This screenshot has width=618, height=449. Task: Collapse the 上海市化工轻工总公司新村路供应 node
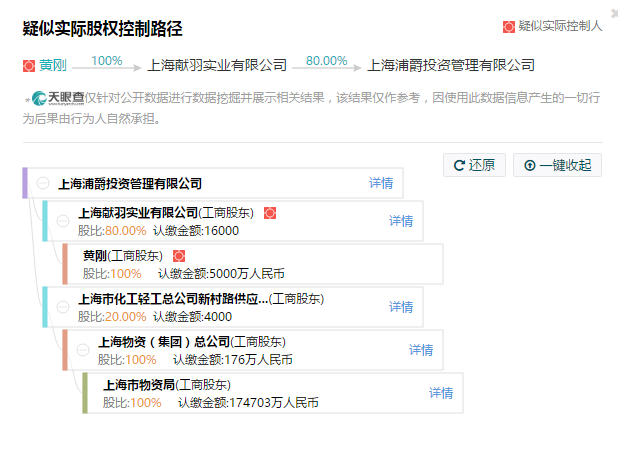tap(62, 306)
